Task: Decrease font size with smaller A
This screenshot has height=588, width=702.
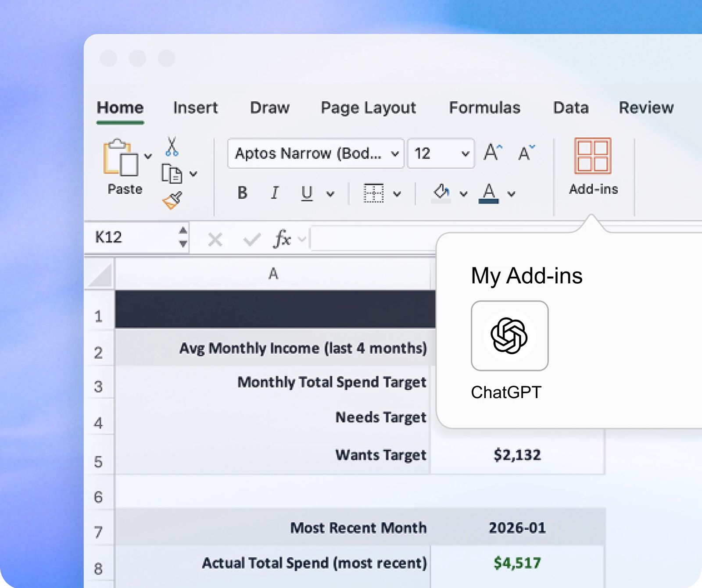Action: point(526,153)
